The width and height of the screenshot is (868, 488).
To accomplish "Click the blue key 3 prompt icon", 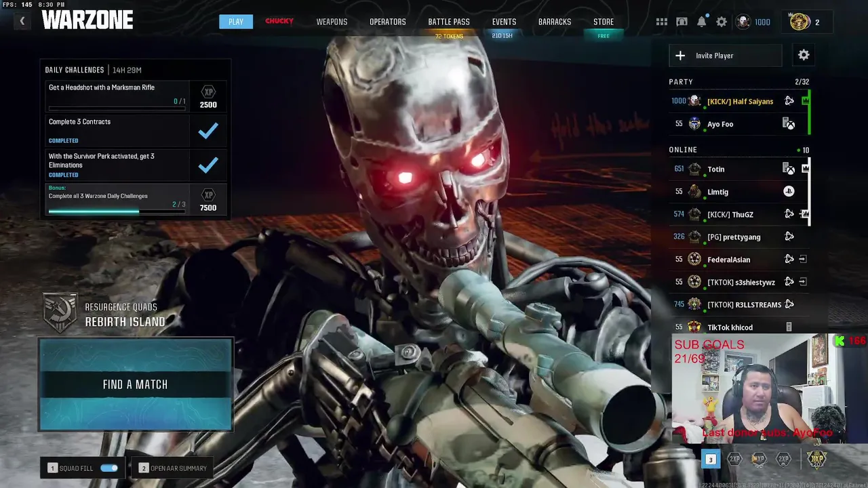I will [710, 460].
